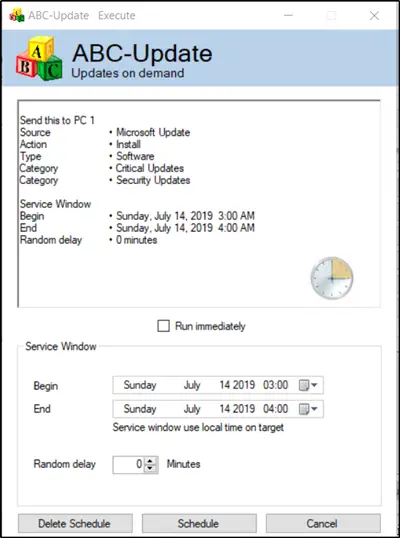Cancel the schedule dialog

323,524
